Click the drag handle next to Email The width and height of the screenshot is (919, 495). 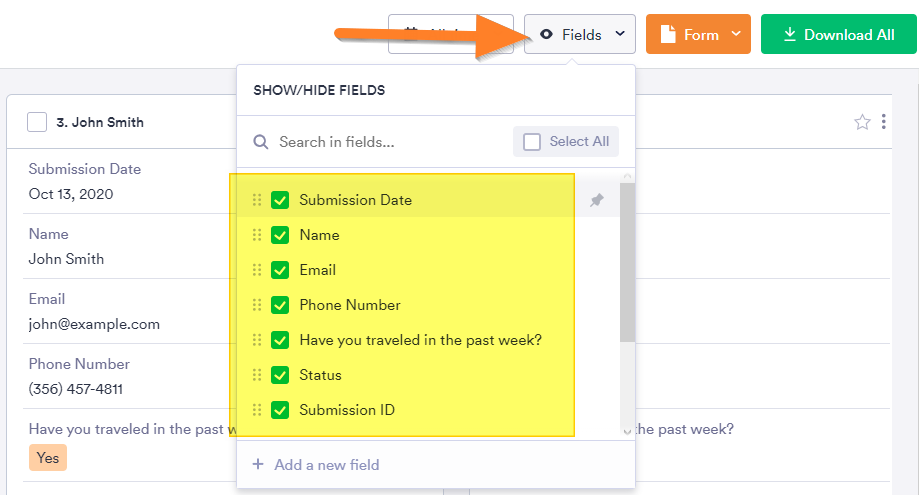click(x=257, y=270)
